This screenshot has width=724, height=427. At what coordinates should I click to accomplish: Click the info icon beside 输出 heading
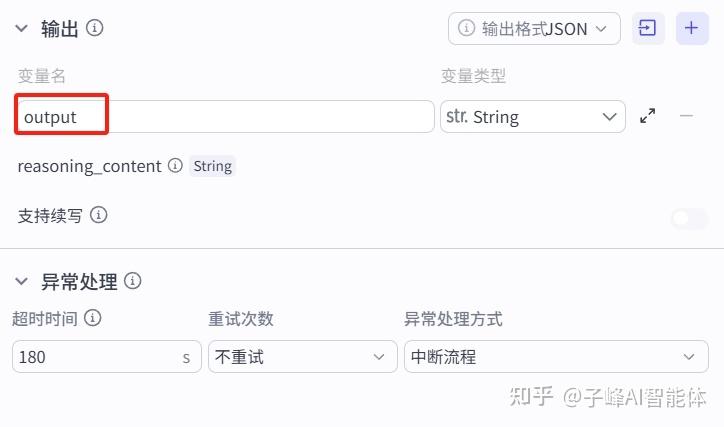pyautogui.click(x=95, y=29)
